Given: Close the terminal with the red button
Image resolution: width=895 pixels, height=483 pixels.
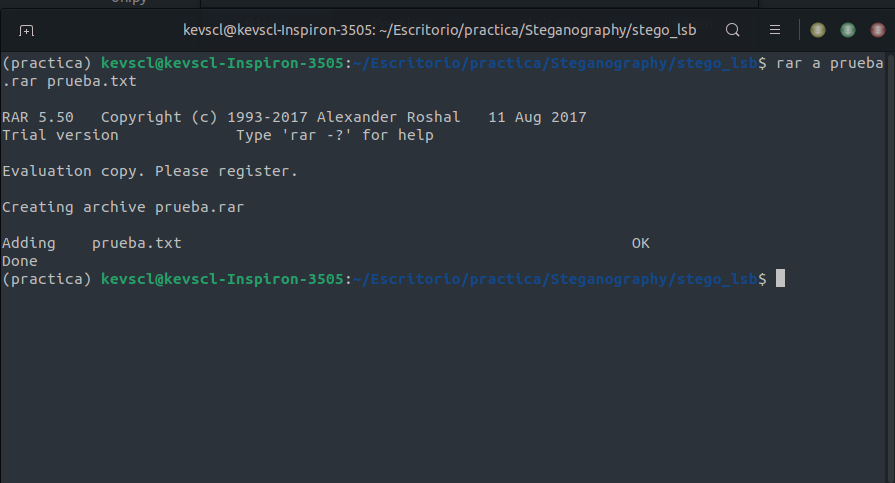Looking at the screenshot, I should (x=877, y=30).
